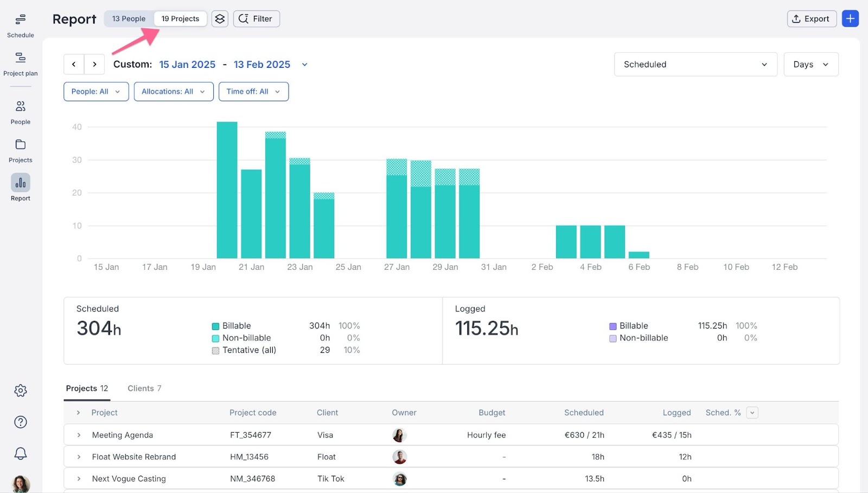The height and width of the screenshot is (493, 868).
Task: Open the Time off: All filter
Action: coord(253,92)
